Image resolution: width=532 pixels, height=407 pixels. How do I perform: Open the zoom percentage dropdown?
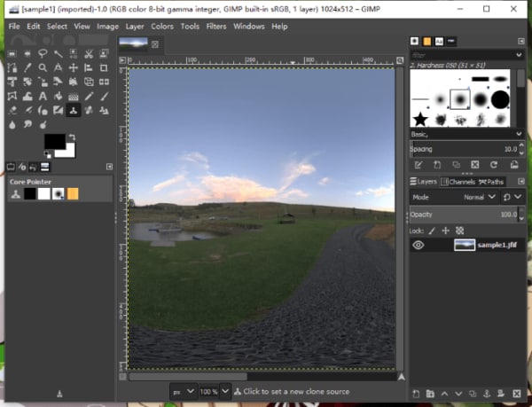(225, 391)
